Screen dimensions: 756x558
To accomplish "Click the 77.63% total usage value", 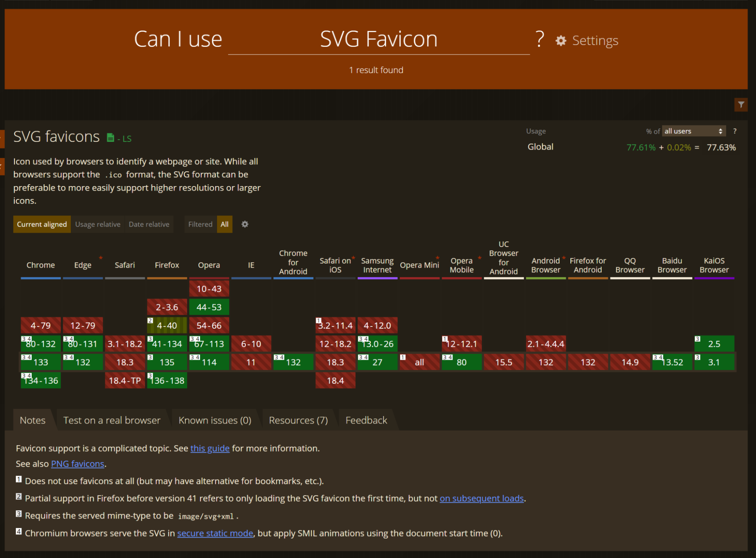I will 721,148.
